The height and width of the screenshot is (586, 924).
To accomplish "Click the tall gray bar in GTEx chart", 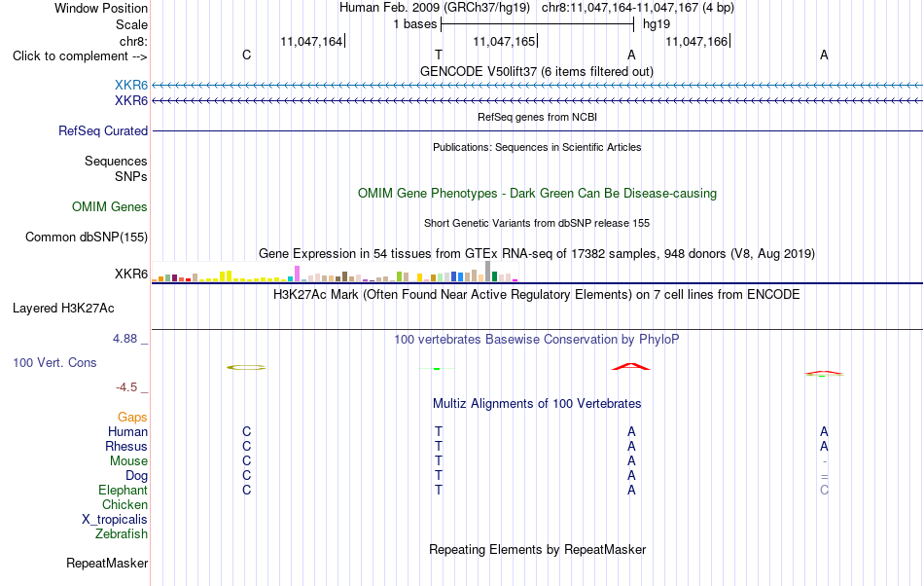I will coord(487,272).
